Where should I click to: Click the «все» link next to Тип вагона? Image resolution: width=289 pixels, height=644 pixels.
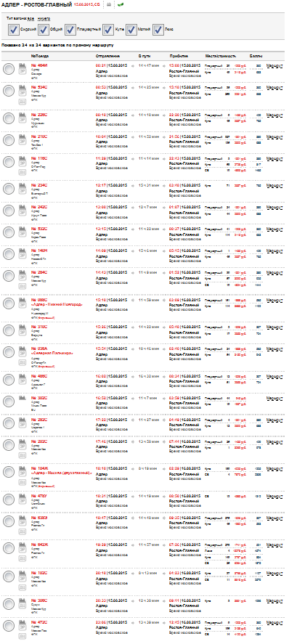click(30, 18)
